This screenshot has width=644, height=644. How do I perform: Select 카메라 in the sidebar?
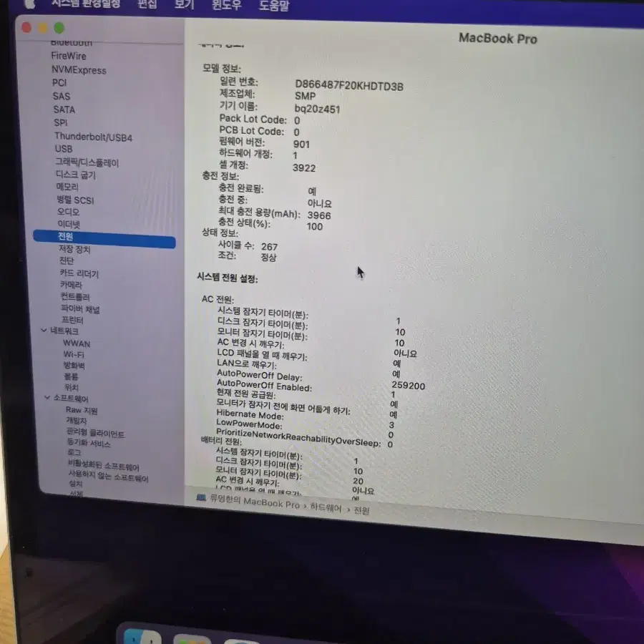tap(71, 285)
